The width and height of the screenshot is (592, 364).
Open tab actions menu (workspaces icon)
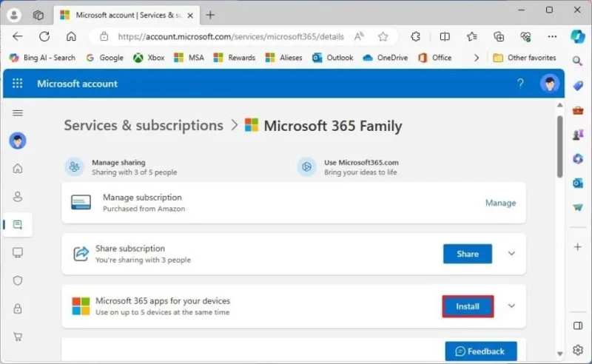point(38,15)
